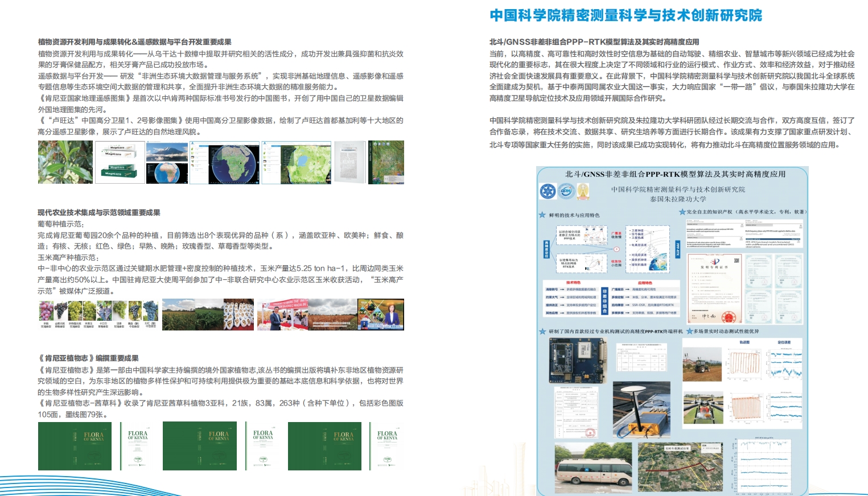This screenshot has height=496, width=868.
Task: Open the grape varieties image
Action: (x=98, y=315)
